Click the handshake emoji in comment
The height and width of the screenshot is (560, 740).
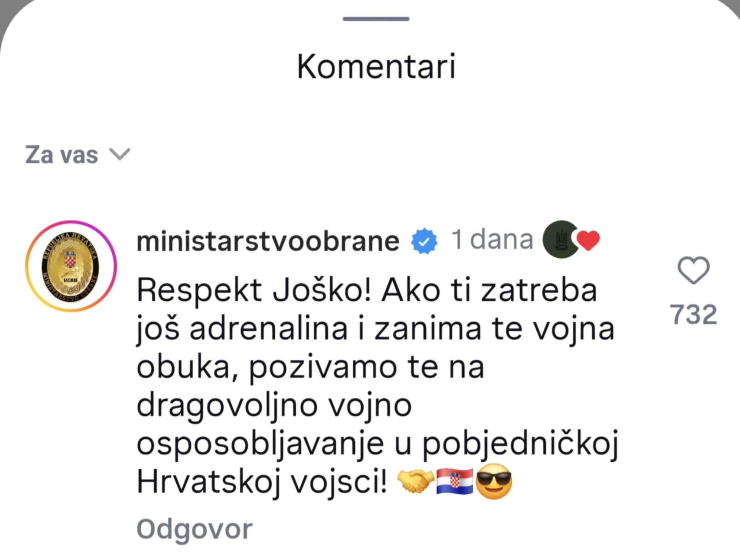(x=416, y=482)
